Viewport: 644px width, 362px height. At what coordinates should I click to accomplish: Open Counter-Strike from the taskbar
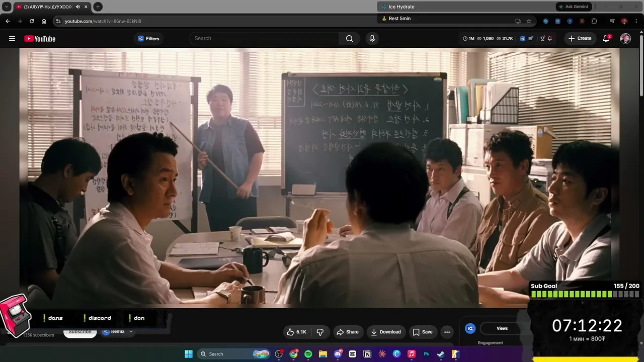[x=455, y=354]
